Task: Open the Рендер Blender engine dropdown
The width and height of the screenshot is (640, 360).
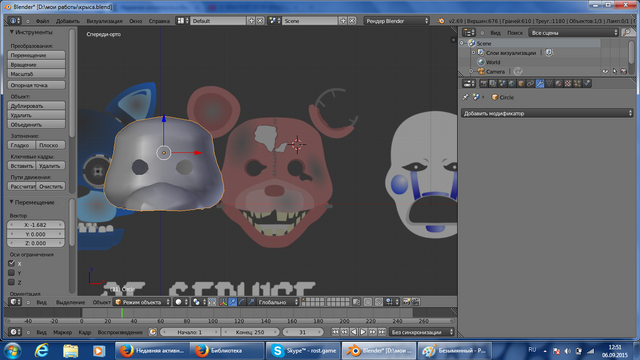Action: pos(396,21)
